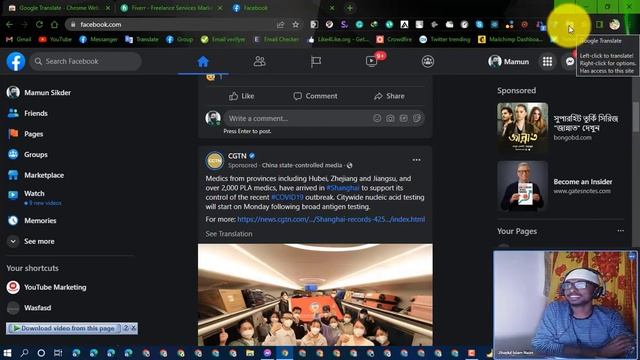The image size is (640, 360).
Task: Open Gmail bookmark
Action: coord(19,39)
